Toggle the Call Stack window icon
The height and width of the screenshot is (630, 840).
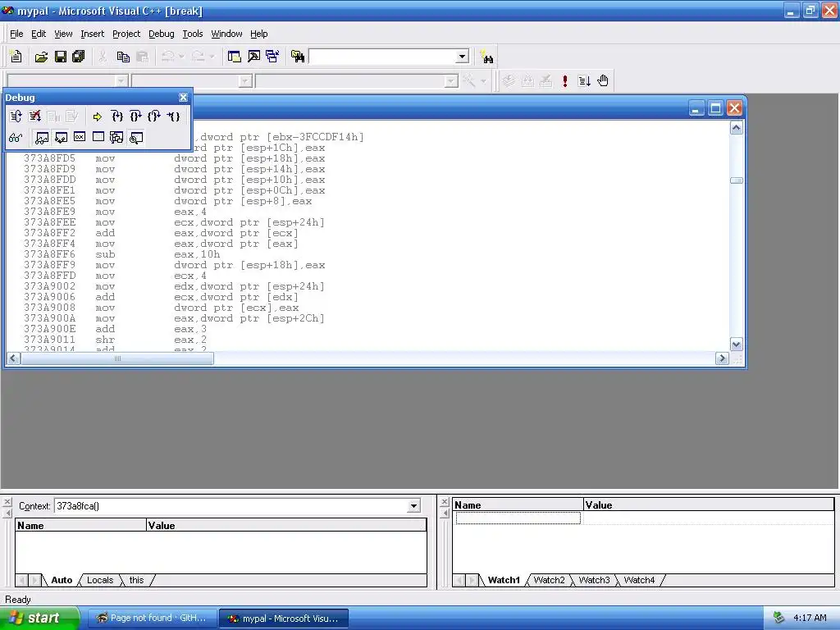tap(116, 138)
